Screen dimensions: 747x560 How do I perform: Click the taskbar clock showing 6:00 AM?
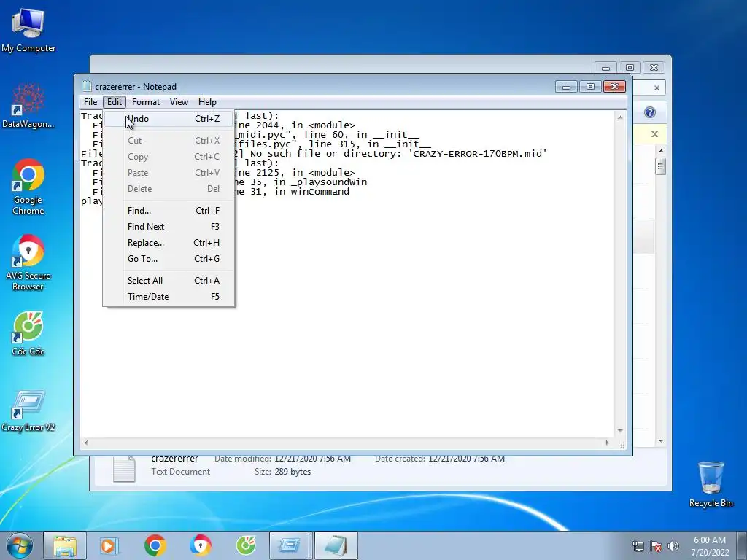pyautogui.click(x=710, y=546)
